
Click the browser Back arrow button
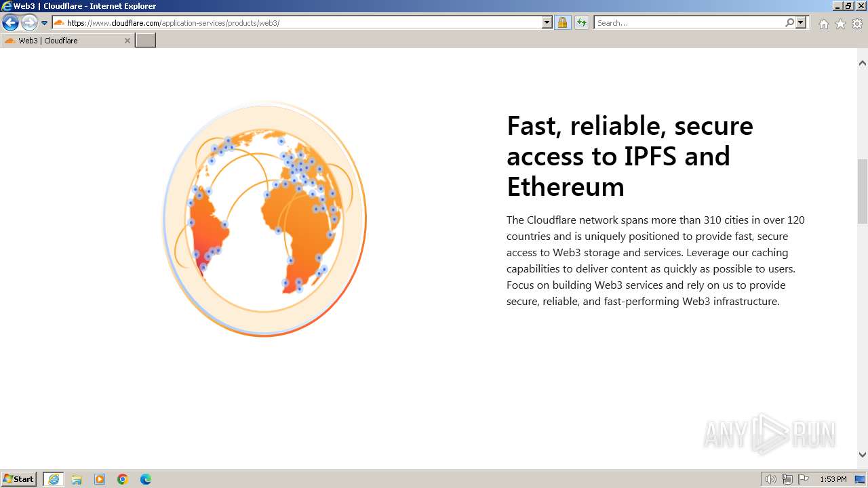10,22
